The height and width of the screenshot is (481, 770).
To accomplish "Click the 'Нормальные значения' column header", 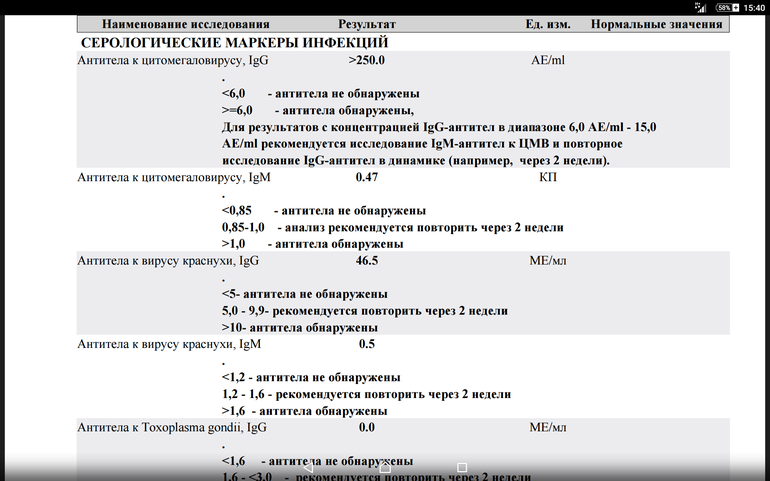I will [x=656, y=24].
